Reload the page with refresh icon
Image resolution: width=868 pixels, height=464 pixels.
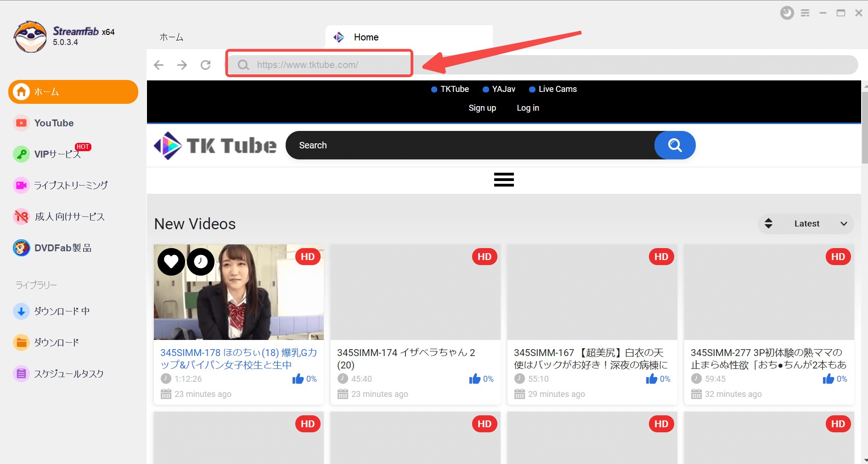[x=206, y=65]
